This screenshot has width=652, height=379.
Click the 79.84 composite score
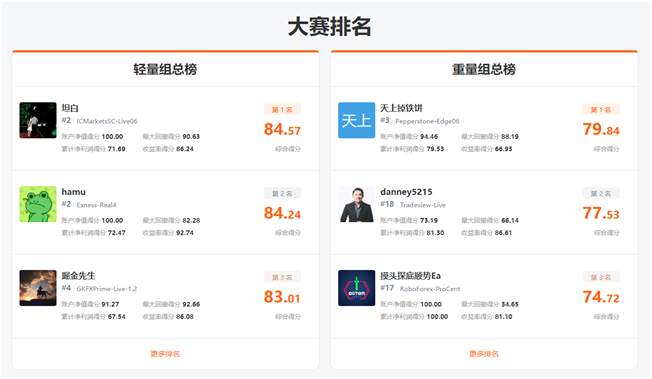click(601, 129)
